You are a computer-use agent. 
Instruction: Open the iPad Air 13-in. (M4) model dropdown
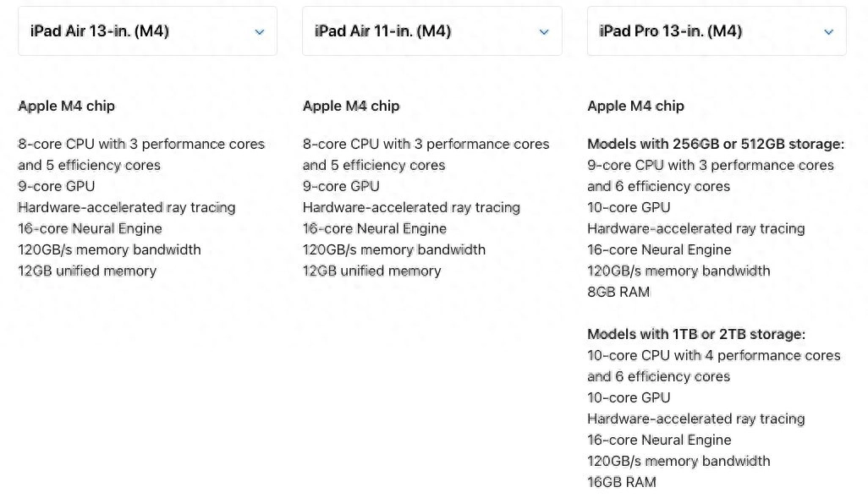click(x=147, y=31)
